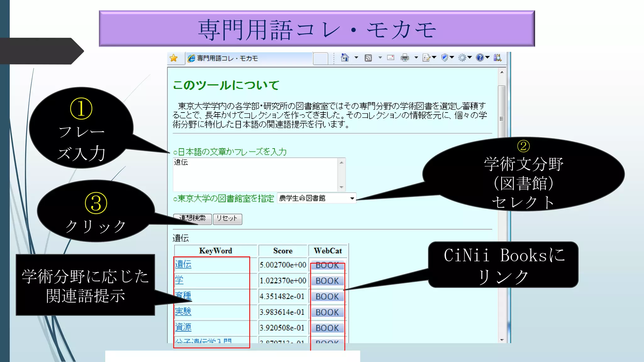Click text area's scroll up arrow
Screen dimensions: 644x362
click(x=341, y=162)
